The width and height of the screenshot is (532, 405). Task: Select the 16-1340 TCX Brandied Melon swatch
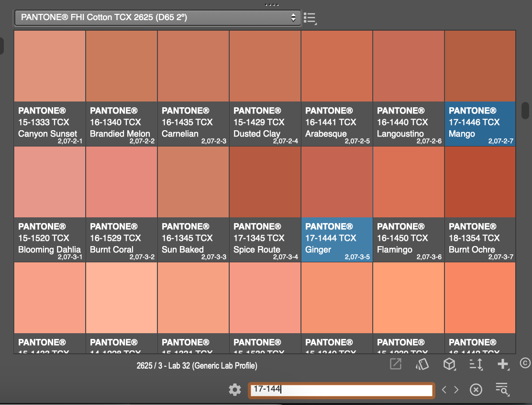pyautogui.click(x=122, y=66)
